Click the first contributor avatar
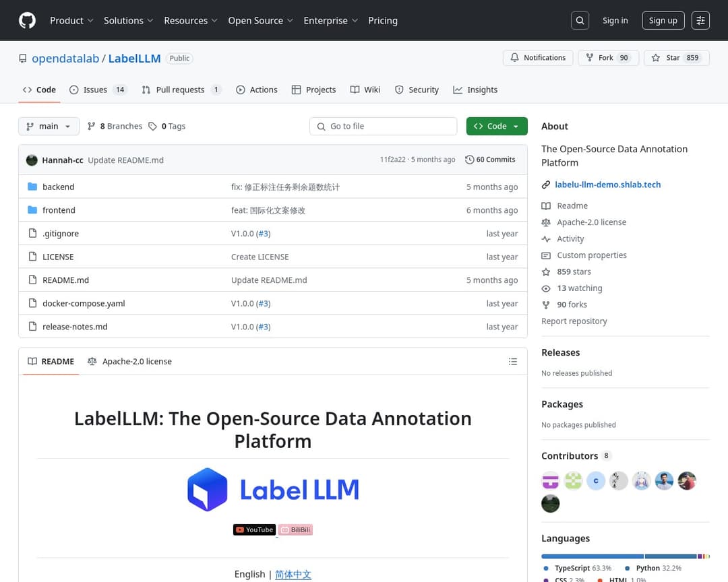Image resolution: width=728 pixels, height=582 pixels. (551, 481)
